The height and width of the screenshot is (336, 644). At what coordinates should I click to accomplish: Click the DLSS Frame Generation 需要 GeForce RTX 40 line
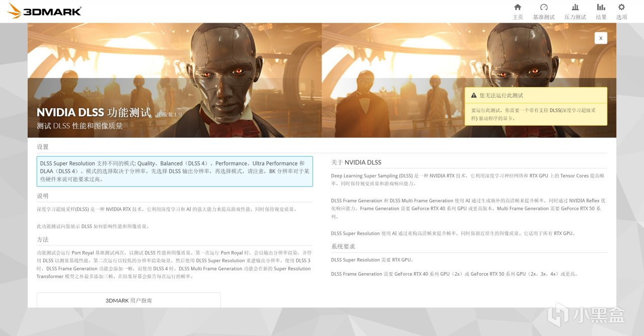(x=454, y=274)
